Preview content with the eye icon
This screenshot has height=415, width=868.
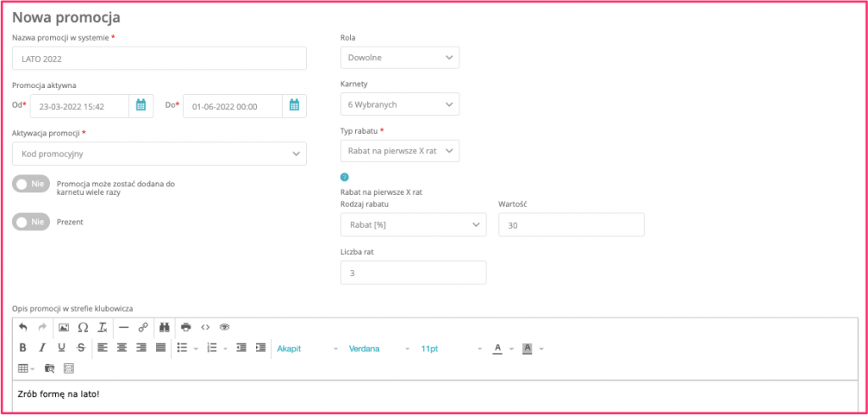tap(224, 328)
